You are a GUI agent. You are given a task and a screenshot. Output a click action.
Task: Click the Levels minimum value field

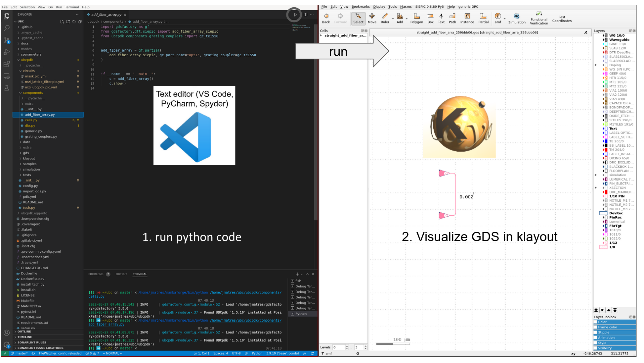[339, 347]
